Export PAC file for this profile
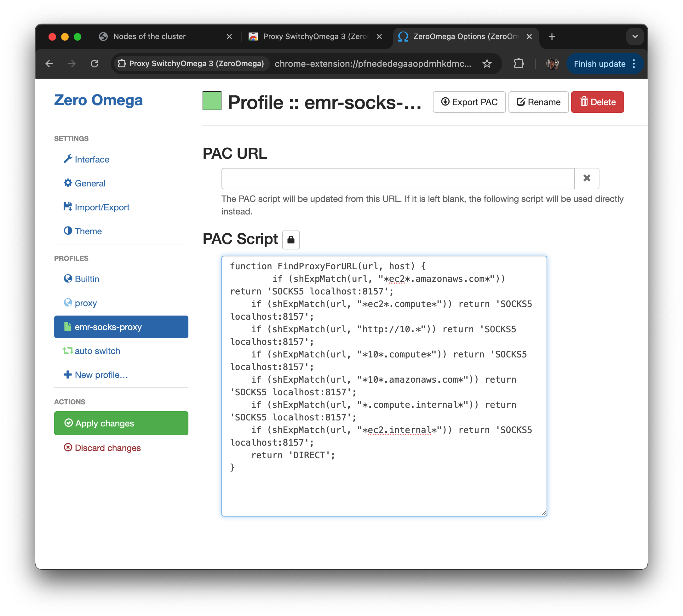683x616 pixels. (x=469, y=102)
